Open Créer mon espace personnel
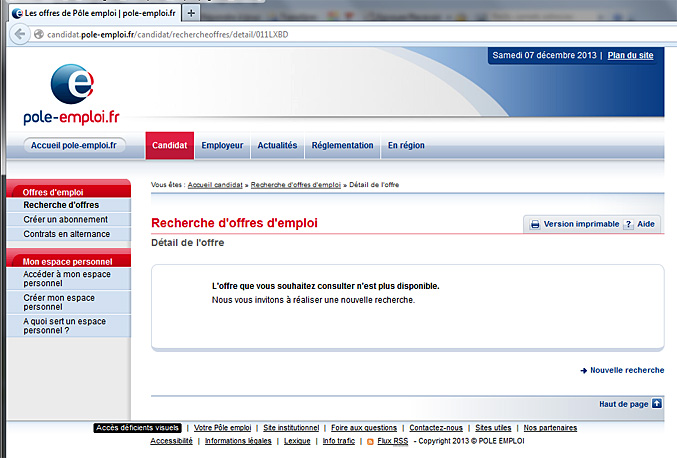This screenshot has width=677, height=458. tap(69, 302)
